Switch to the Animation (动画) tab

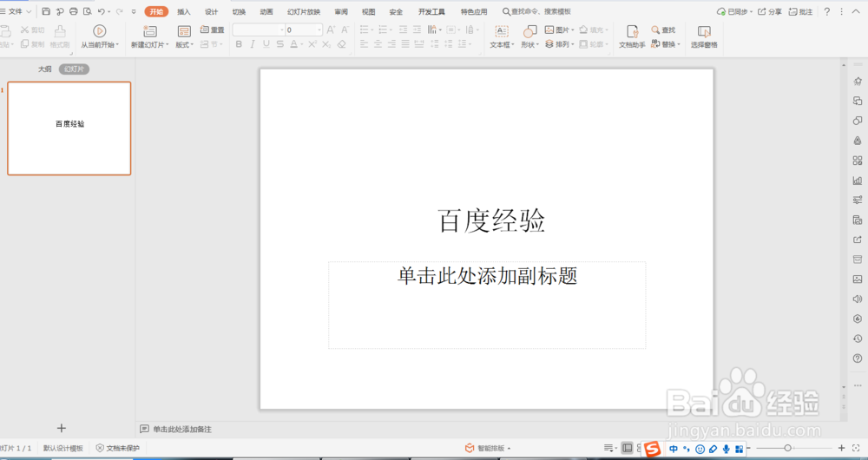click(x=266, y=11)
